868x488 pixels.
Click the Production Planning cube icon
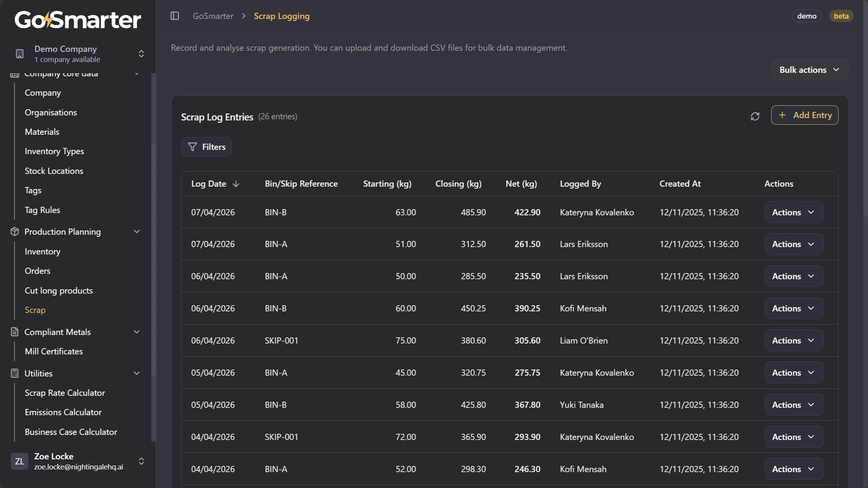pos(14,231)
